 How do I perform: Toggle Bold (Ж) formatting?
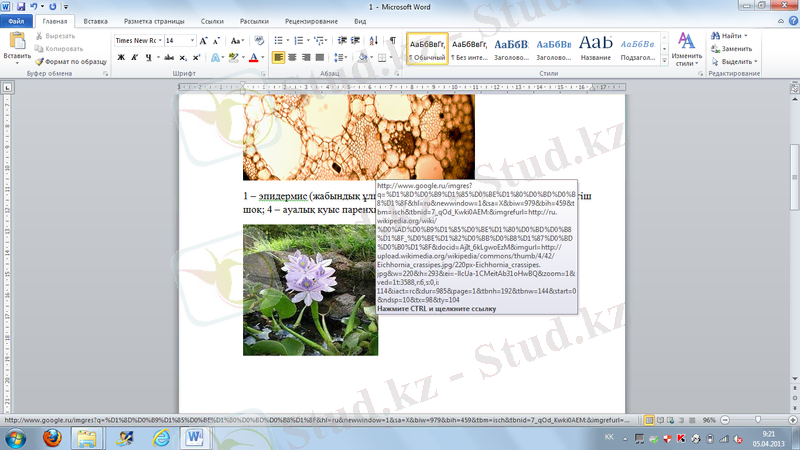pyautogui.click(x=121, y=58)
